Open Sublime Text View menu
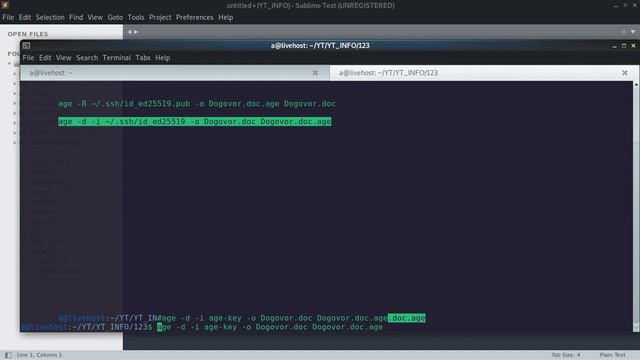Viewport: 640px width, 360px height. tap(95, 17)
